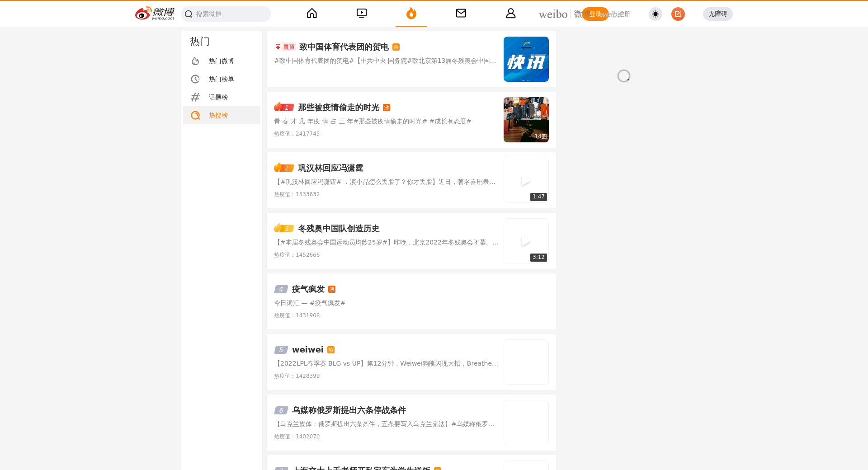Open the messages envelope icon
The image size is (868, 470).
(461, 14)
